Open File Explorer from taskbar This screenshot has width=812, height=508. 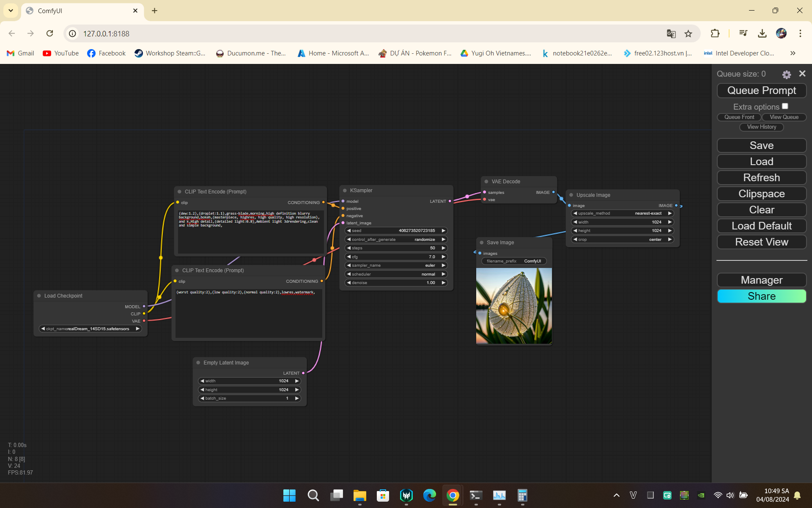[359, 495]
